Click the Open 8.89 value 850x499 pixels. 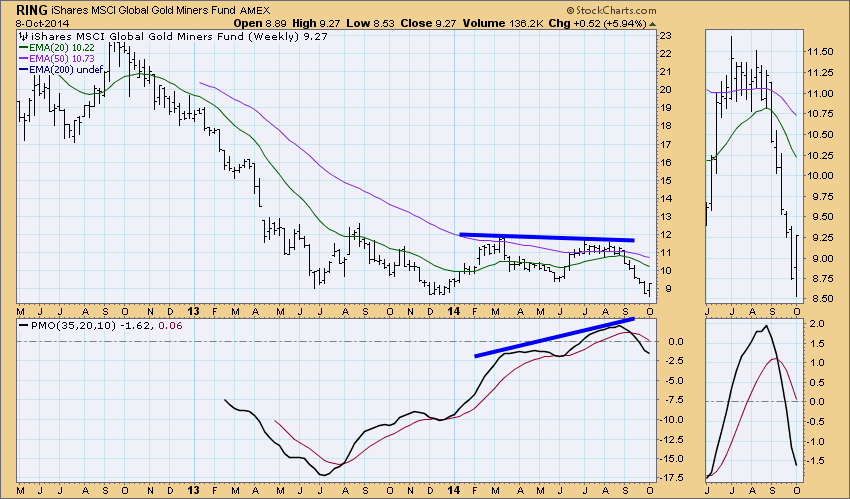pyautogui.click(x=260, y=23)
